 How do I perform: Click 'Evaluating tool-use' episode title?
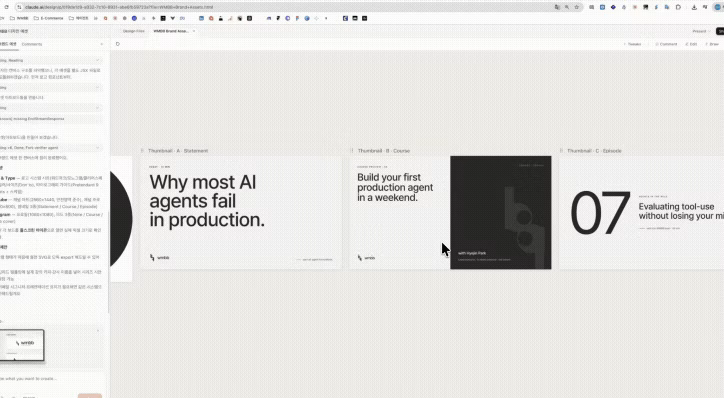[x=681, y=211]
